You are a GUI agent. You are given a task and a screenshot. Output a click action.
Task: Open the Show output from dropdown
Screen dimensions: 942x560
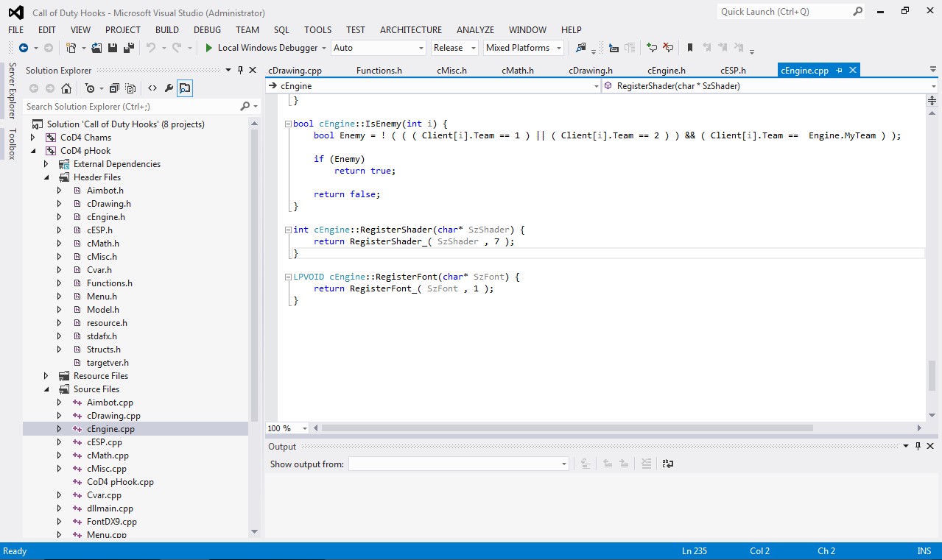pyautogui.click(x=564, y=464)
